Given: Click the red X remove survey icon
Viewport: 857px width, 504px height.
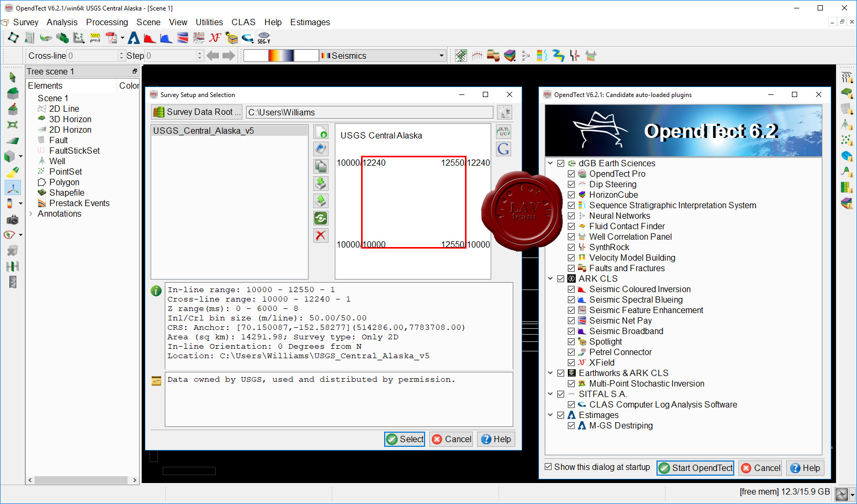Looking at the screenshot, I should click(x=321, y=235).
